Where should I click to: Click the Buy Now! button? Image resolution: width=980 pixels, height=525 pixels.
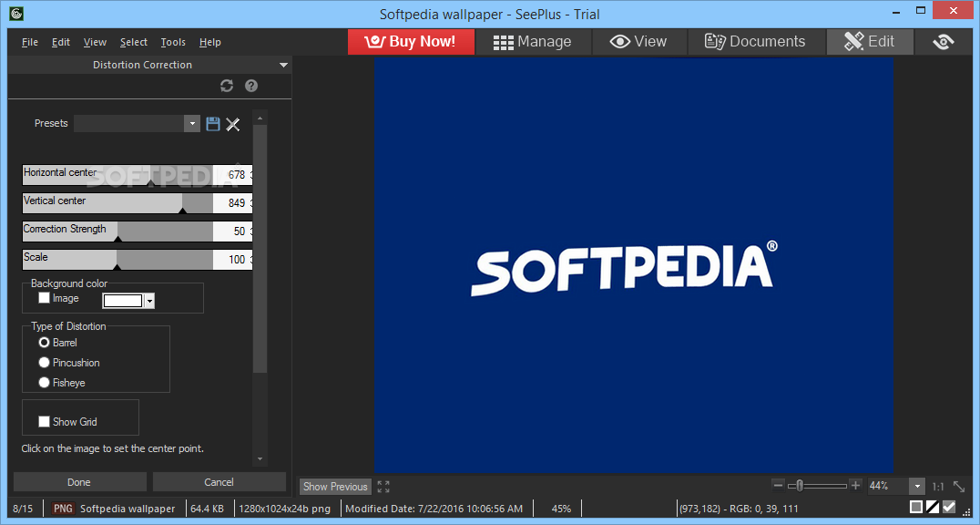point(412,42)
